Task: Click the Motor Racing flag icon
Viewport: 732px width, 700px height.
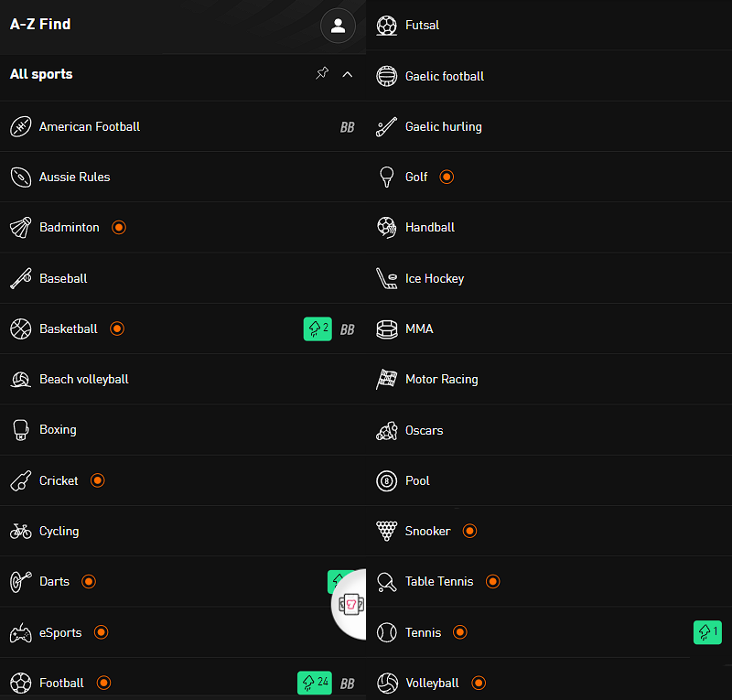Action: 386,380
